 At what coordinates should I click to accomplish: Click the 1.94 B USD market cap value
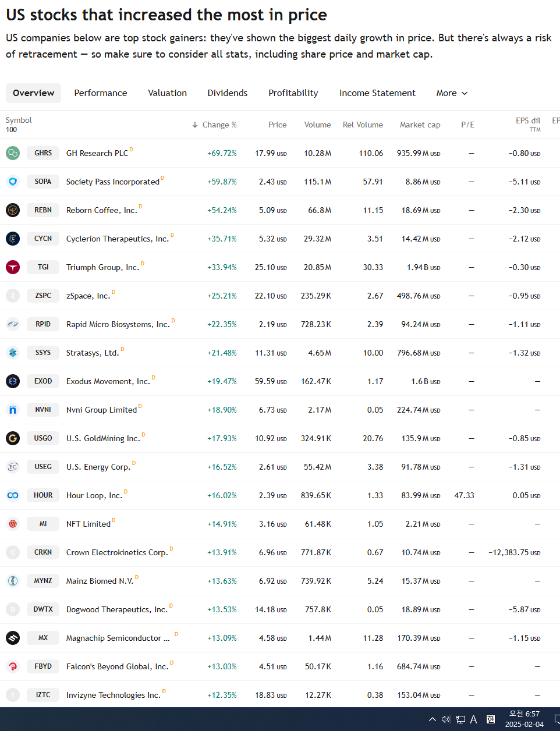423,267
